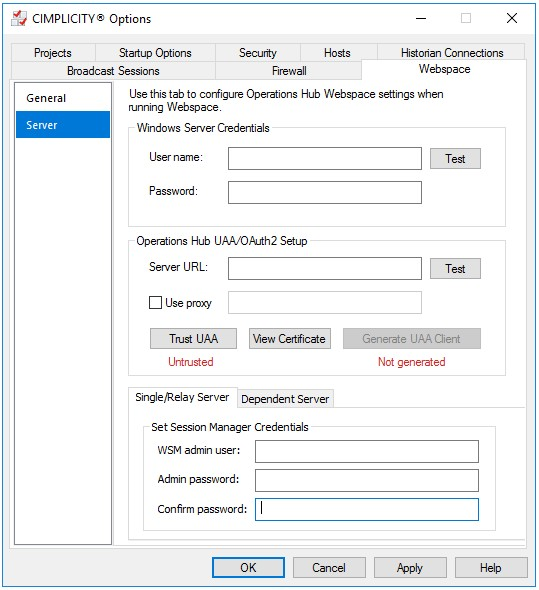Switch to the Dependent Server tab
The height and width of the screenshot is (590, 539).
[285, 399]
